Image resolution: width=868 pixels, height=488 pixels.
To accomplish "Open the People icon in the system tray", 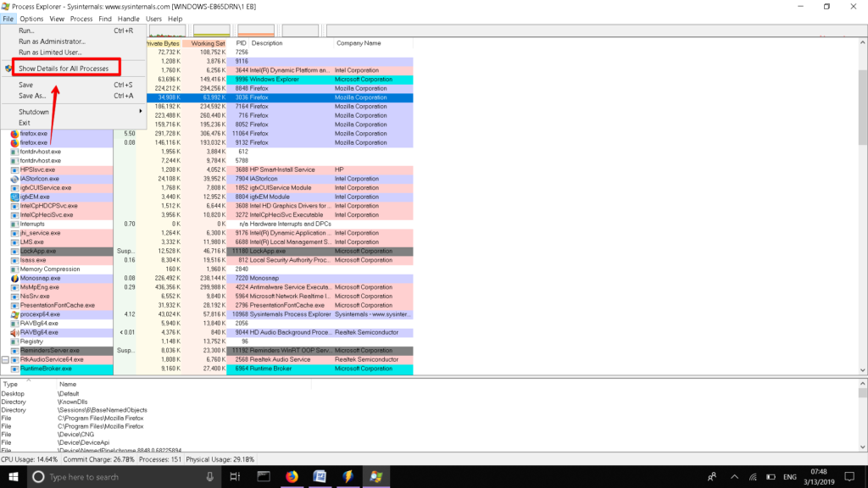I will (712, 476).
